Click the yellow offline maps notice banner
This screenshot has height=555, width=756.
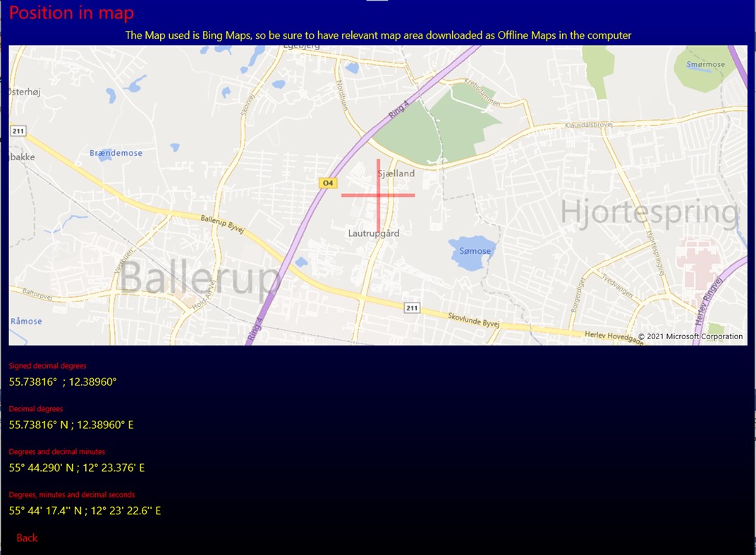point(378,35)
